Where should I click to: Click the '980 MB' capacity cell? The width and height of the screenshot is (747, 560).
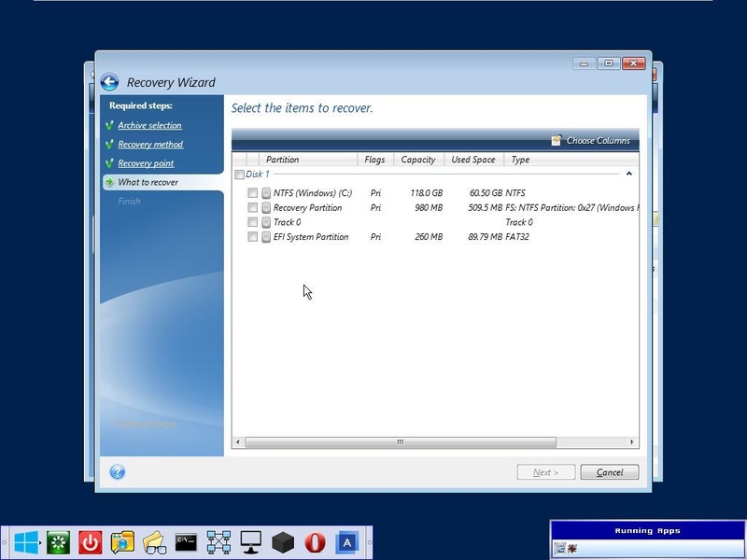tap(429, 207)
